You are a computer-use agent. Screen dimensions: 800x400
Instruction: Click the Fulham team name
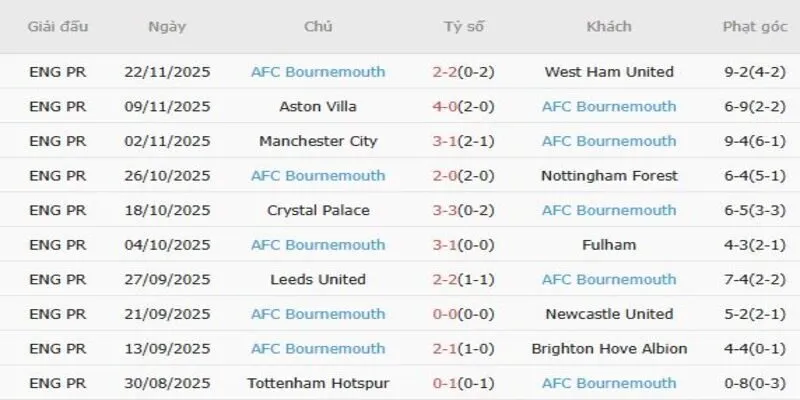609,245
